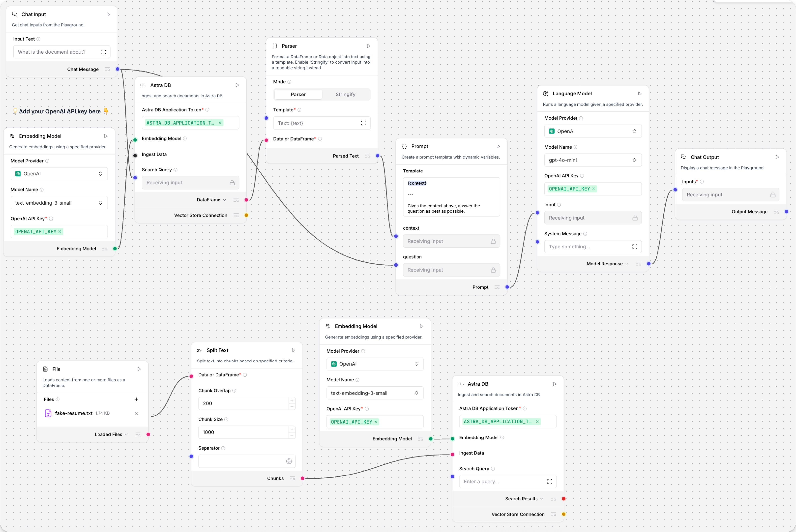Image resolution: width=796 pixels, height=532 pixels.
Task: Expand DataFrame output options
Action: click(x=224, y=200)
